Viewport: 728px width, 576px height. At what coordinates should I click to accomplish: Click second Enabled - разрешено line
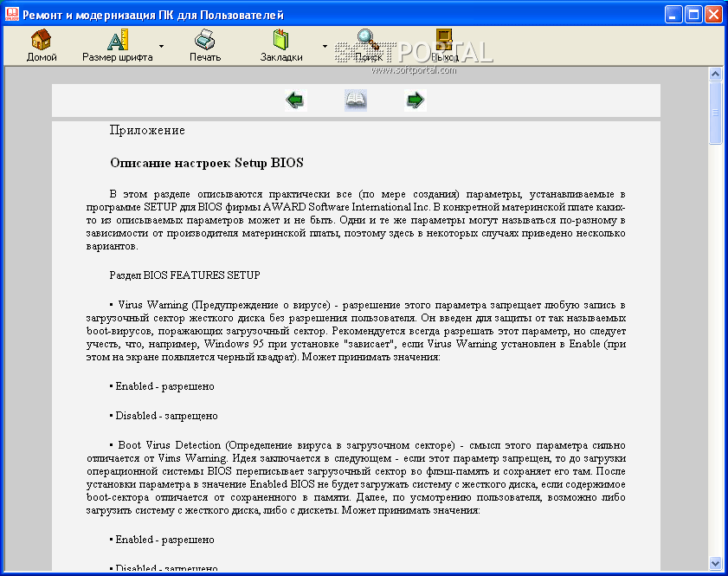(162, 540)
